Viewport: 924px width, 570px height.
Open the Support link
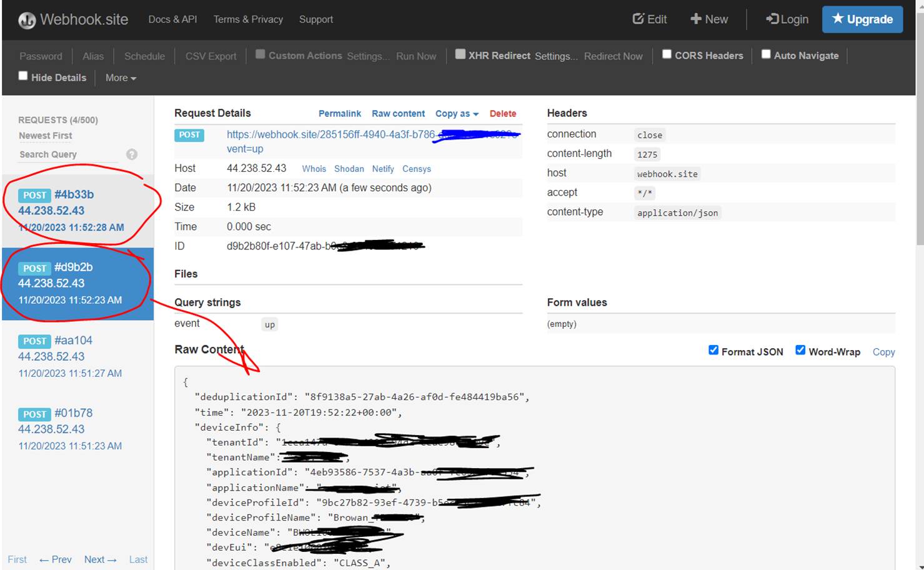[316, 19]
